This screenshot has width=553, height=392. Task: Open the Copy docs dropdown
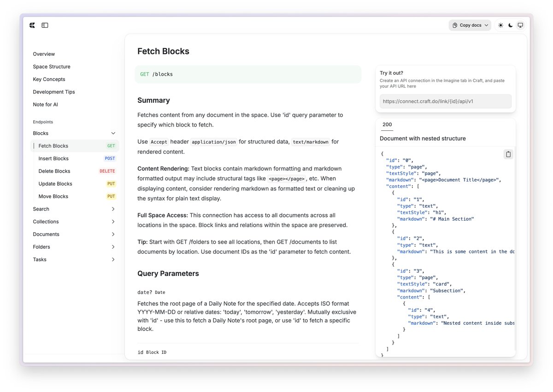click(470, 25)
